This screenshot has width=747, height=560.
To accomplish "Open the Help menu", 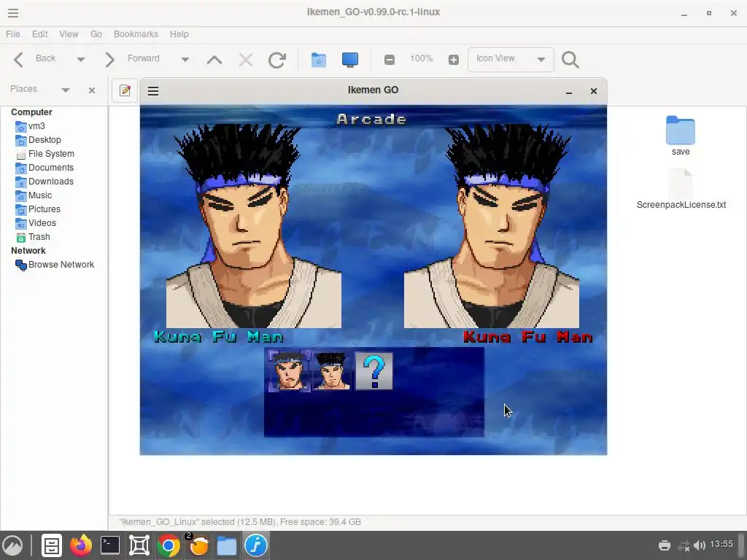I will pos(179,34).
